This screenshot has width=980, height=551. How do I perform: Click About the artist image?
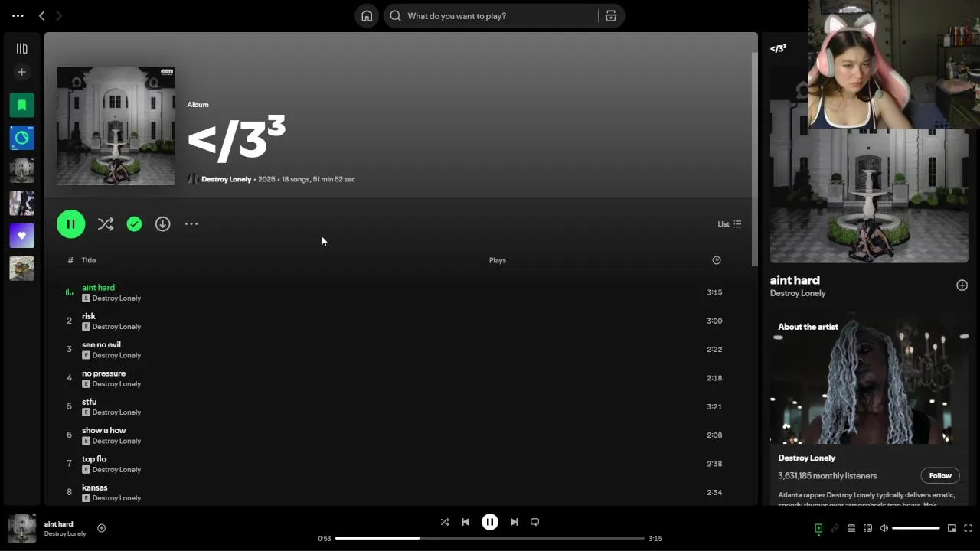point(869,379)
